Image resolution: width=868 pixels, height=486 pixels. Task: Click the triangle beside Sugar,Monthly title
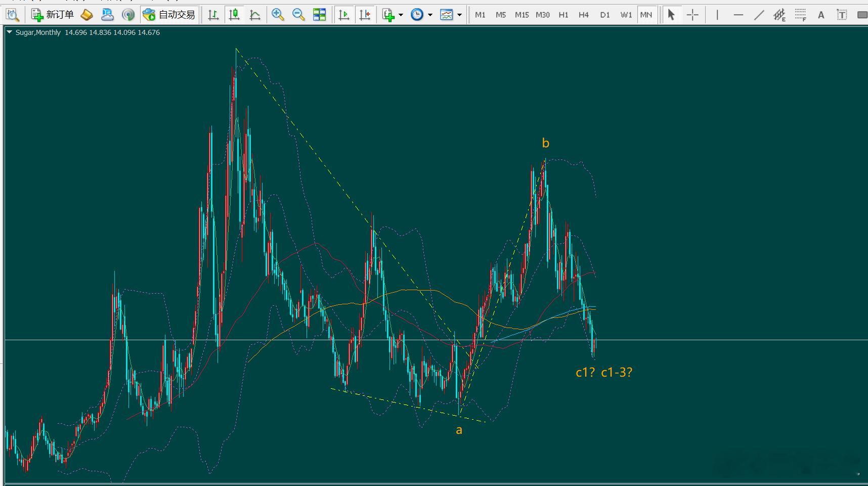9,32
